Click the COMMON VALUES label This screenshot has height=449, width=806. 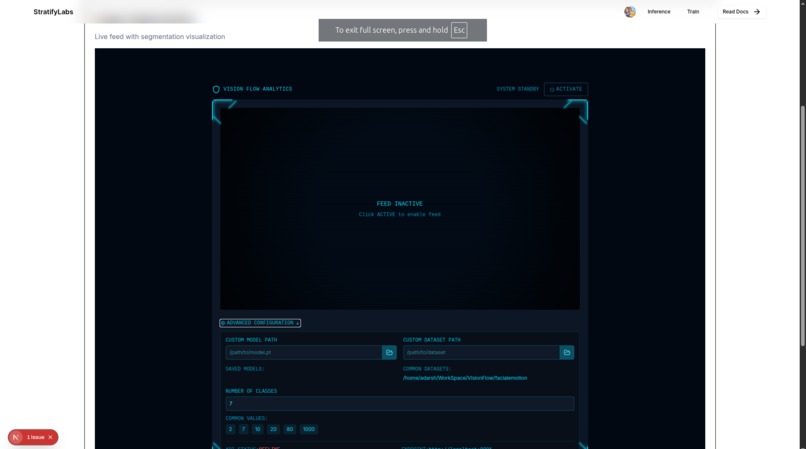click(x=246, y=418)
